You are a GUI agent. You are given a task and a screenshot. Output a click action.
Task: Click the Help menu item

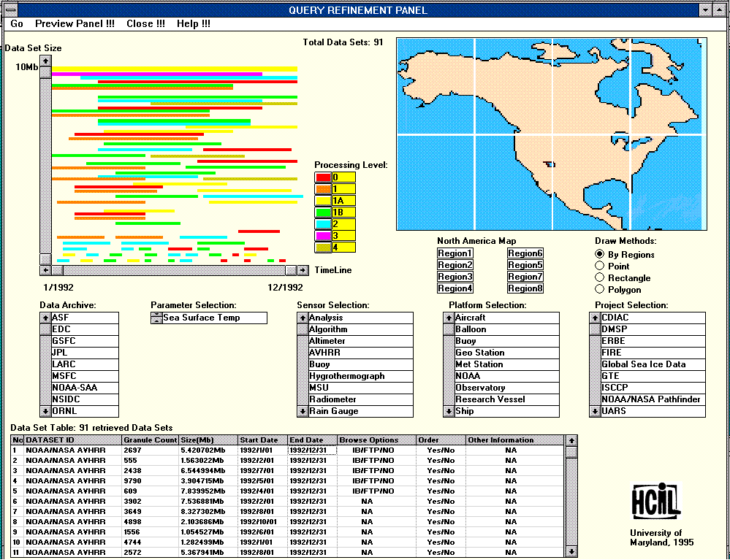pyautogui.click(x=193, y=23)
